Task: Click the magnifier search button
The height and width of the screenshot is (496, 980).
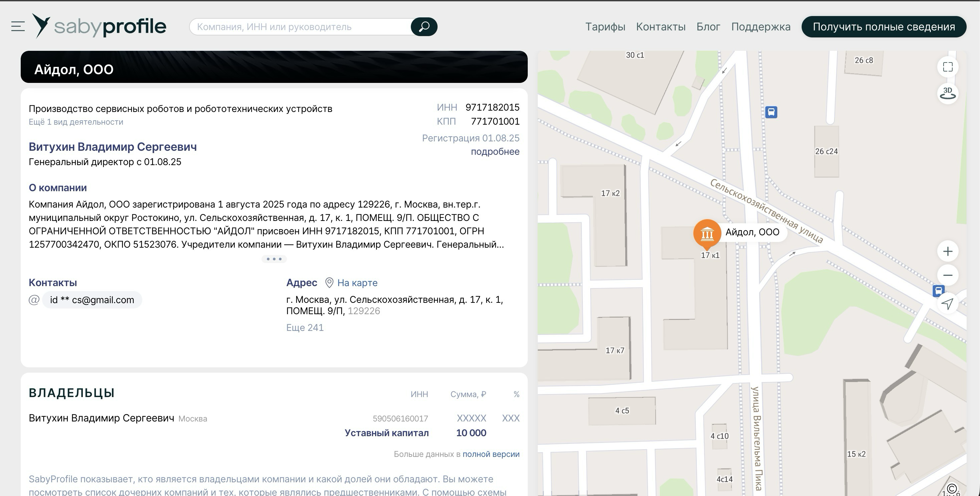Action: [x=424, y=27]
